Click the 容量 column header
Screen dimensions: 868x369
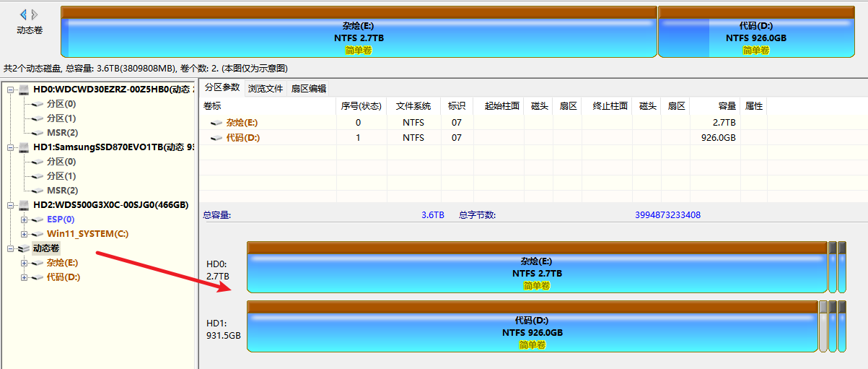tap(715, 106)
